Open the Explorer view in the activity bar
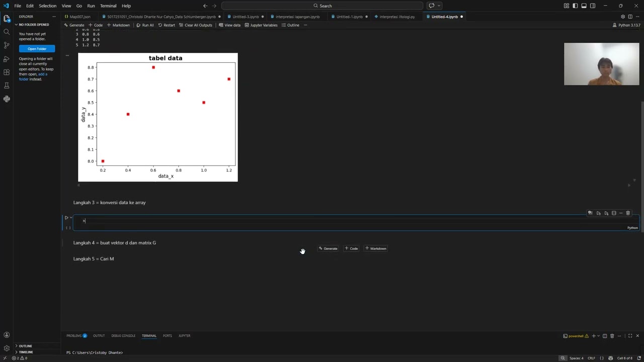Image resolution: width=644 pixels, height=362 pixels. pyautogui.click(x=7, y=19)
